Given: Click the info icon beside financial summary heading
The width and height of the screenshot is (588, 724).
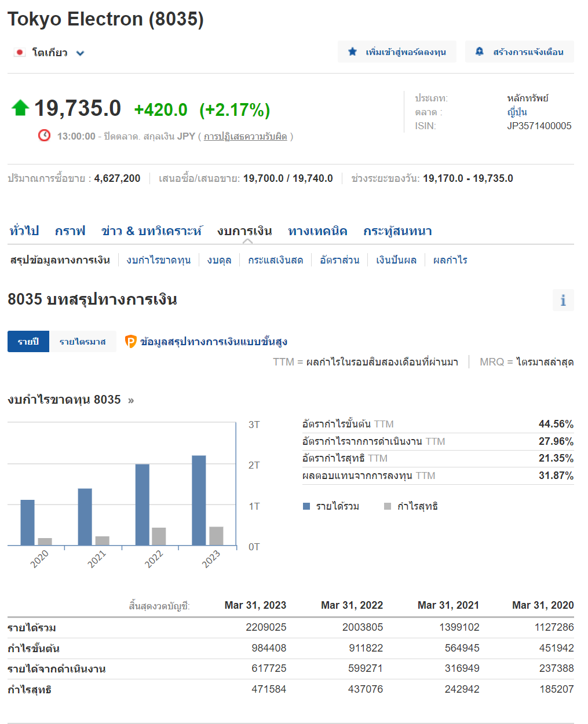Looking at the screenshot, I should coord(563,300).
